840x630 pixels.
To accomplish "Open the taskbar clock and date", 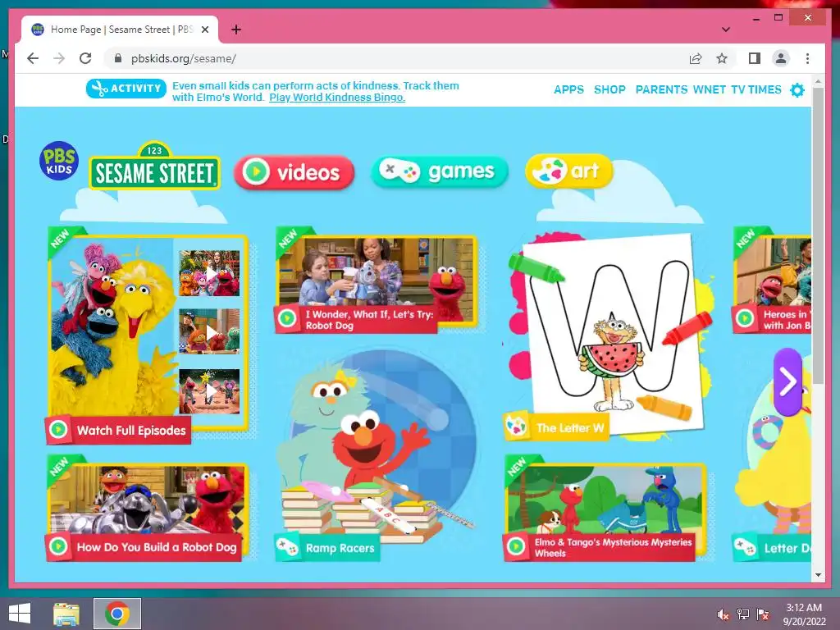I will pos(804,614).
